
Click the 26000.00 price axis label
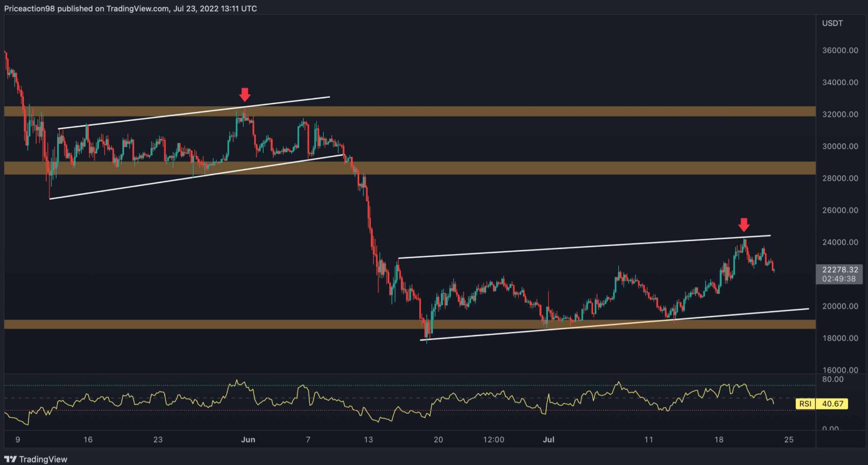click(x=840, y=210)
